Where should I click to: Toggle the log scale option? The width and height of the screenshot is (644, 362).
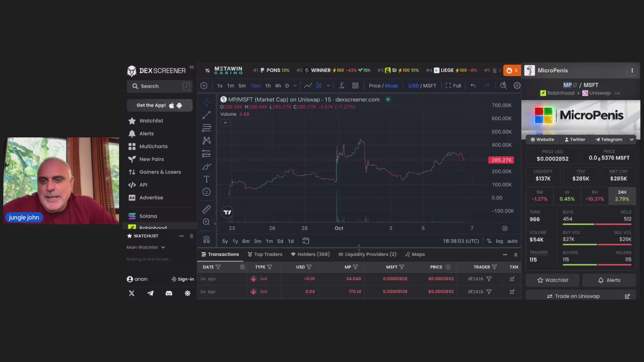[499, 241]
